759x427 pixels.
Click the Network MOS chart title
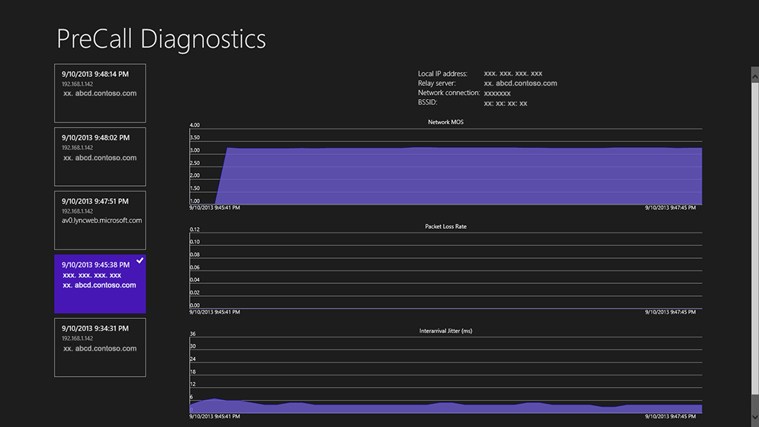point(445,122)
